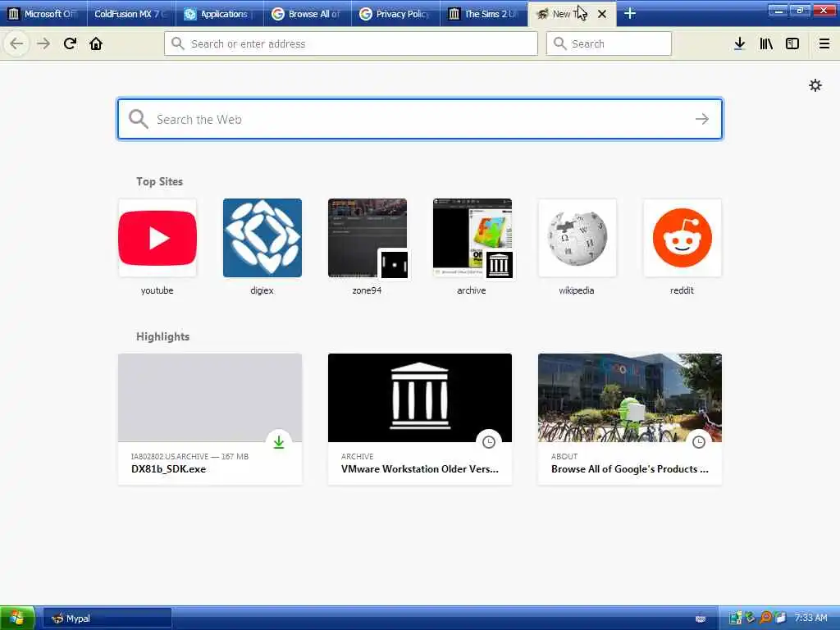The height and width of the screenshot is (630, 840).
Task: Click magnifier icon in toolbar search box
Action: pos(559,43)
